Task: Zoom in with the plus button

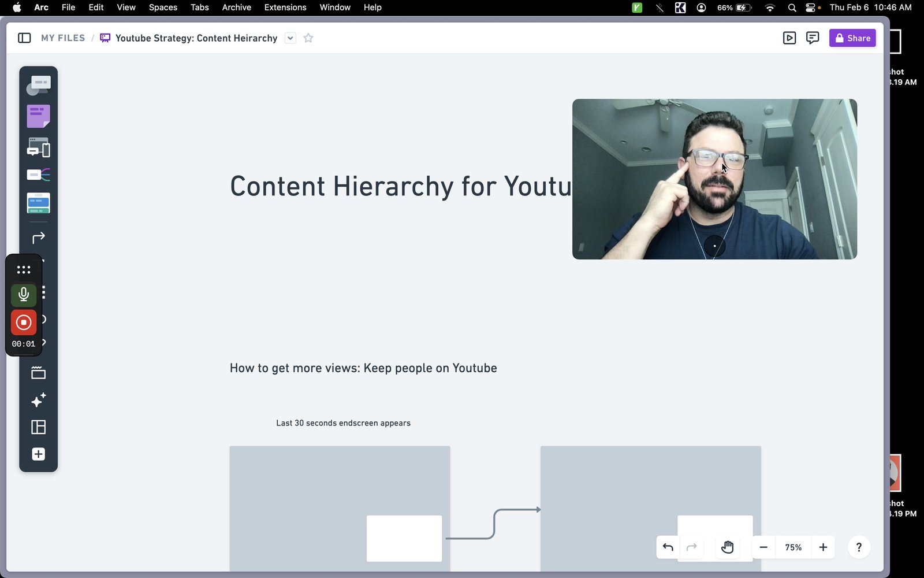Action: pyautogui.click(x=824, y=547)
